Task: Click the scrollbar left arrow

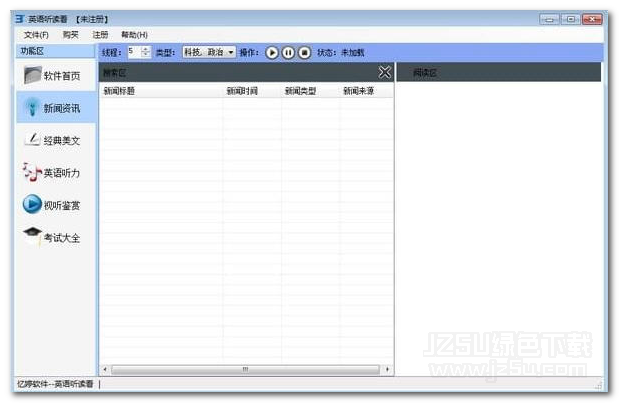Action: coord(105,369)
